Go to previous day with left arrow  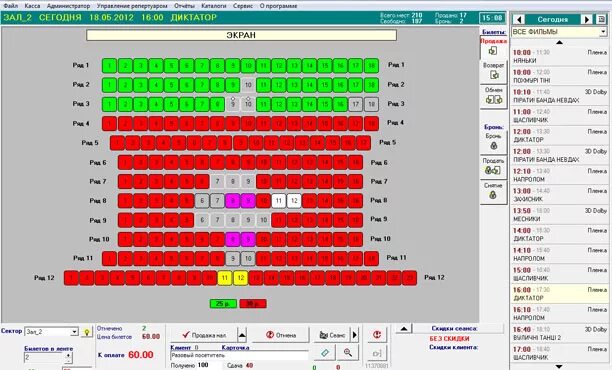519,19
